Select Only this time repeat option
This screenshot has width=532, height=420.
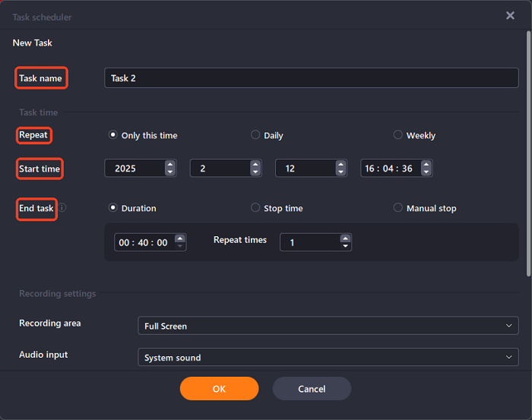pos(113,135)
